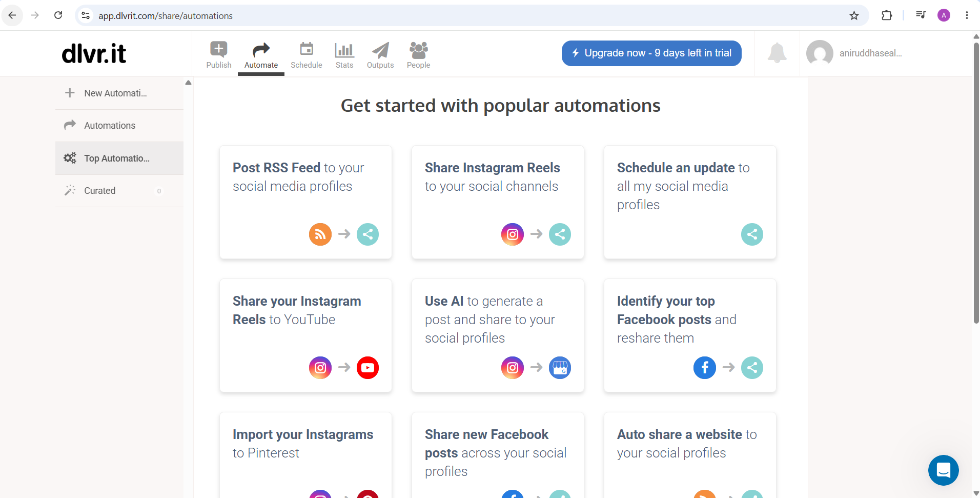Click Instagram icon on Reels to YouTube card
The height and width of the screenshot is (498, 980).
tap(320, 368)
